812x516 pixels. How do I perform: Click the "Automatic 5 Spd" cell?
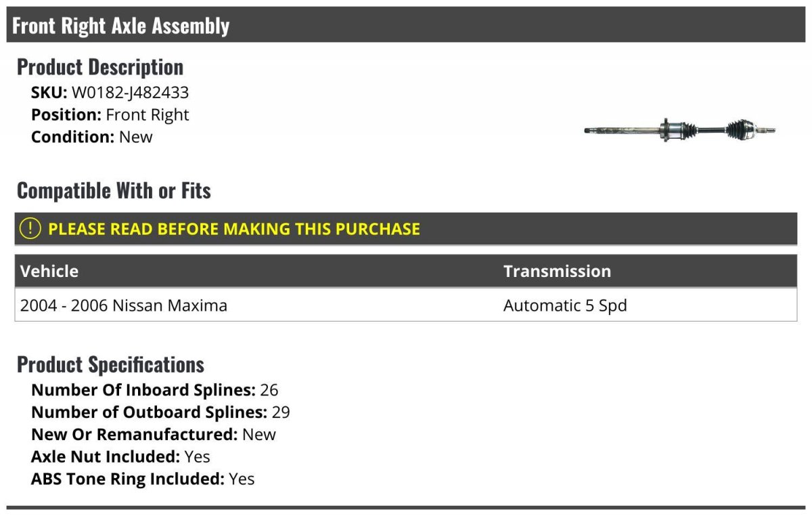pos(565,305)
